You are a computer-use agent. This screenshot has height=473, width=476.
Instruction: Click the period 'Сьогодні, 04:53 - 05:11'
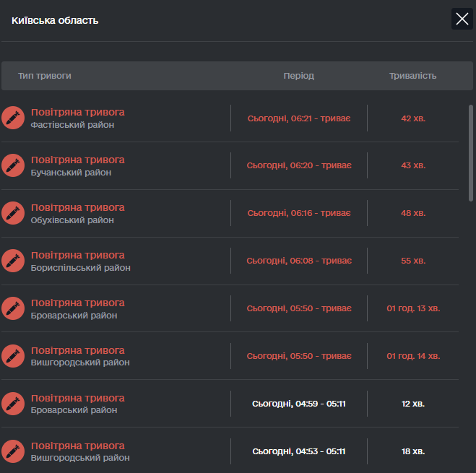point(299,451)
